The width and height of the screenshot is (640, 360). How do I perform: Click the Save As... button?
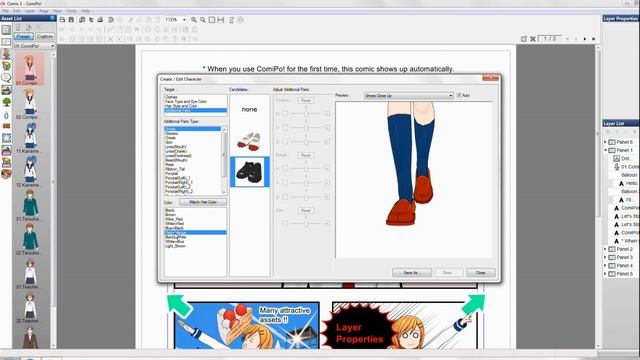coord(411,272)
